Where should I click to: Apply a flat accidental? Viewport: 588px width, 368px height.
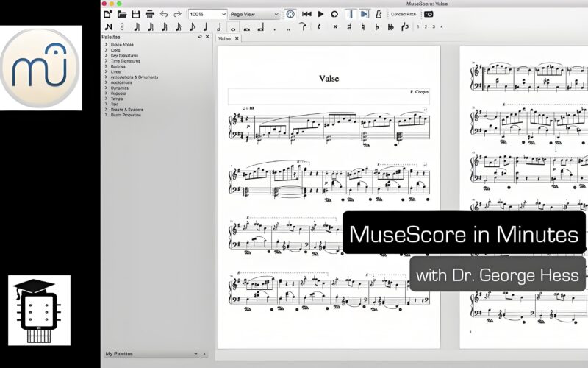376,26
